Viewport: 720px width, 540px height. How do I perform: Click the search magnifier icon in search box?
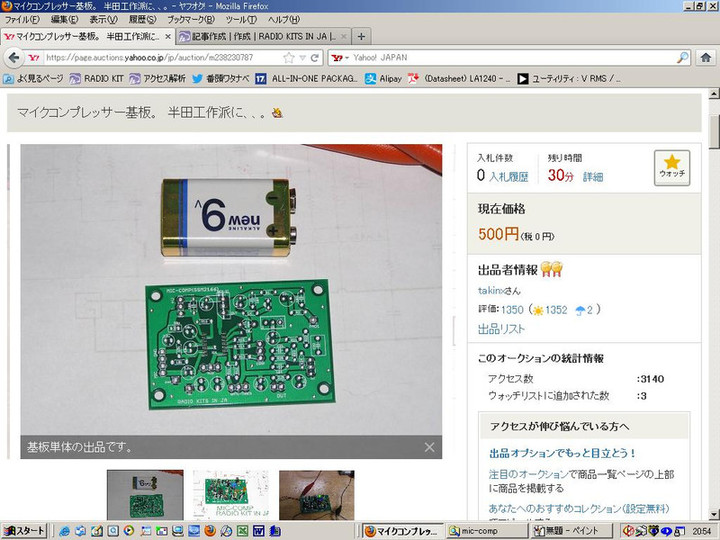coord(682,58)
